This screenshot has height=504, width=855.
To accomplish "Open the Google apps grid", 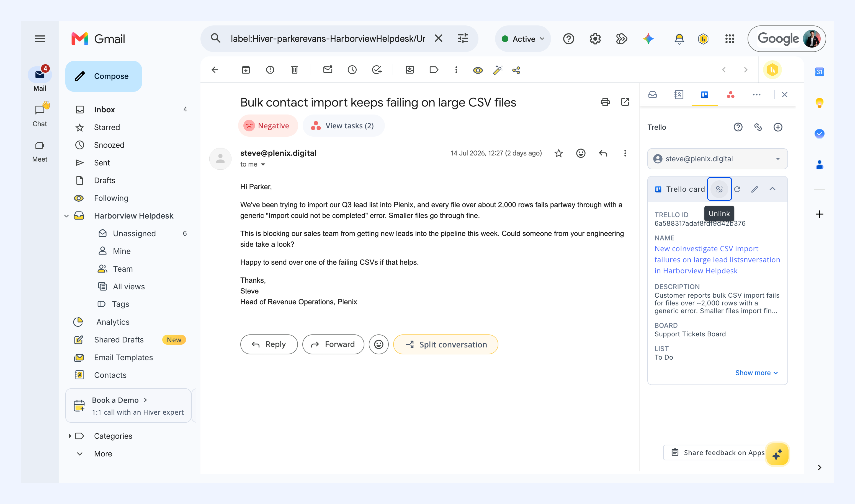I will click(x=730, y=39).
